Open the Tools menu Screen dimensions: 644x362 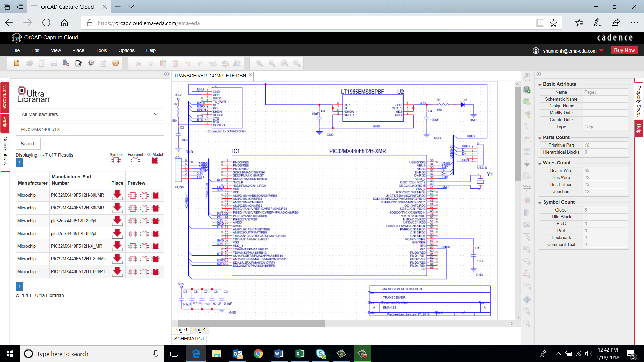click(101, 50)
